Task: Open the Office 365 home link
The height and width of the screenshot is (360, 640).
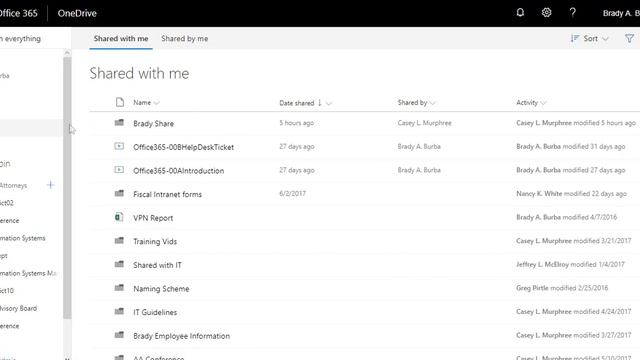Action: (19, 13)
